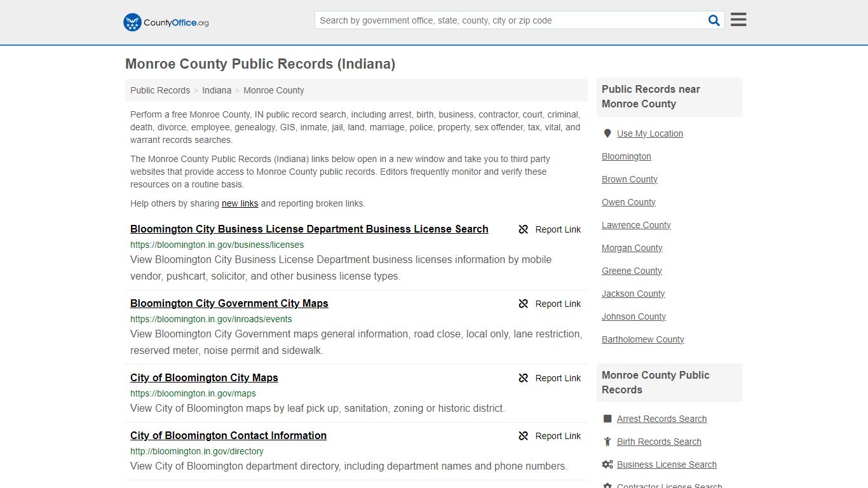Click the magnifying glass search icon
Viewport: 868px width, 488px height.
coord(714,20)
